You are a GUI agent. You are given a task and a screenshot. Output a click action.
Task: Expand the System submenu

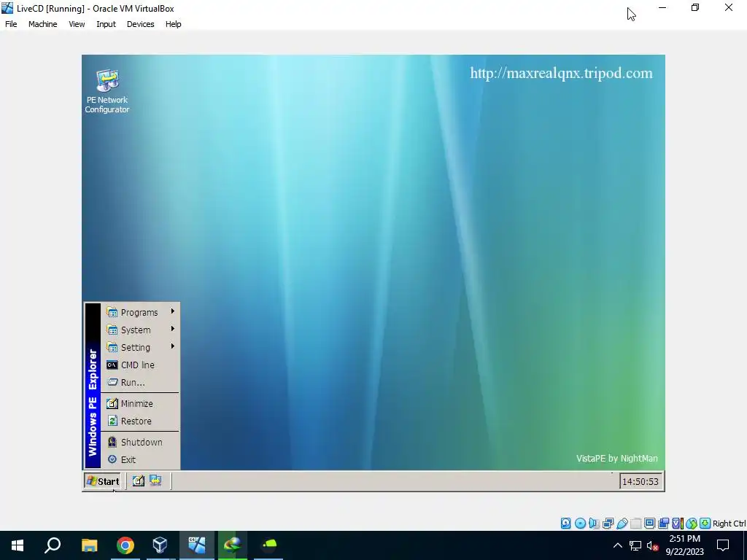coord(141,330)
